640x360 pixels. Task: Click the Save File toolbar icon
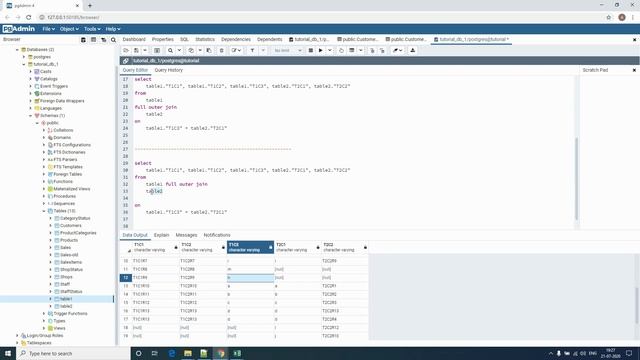(x=136, y=50)
